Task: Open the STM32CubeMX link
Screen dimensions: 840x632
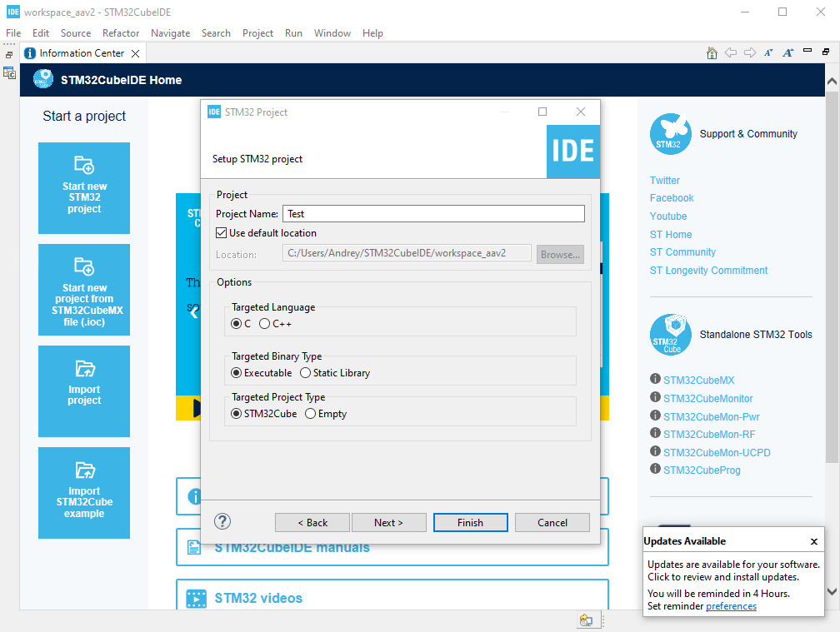Action: point(698,380)
